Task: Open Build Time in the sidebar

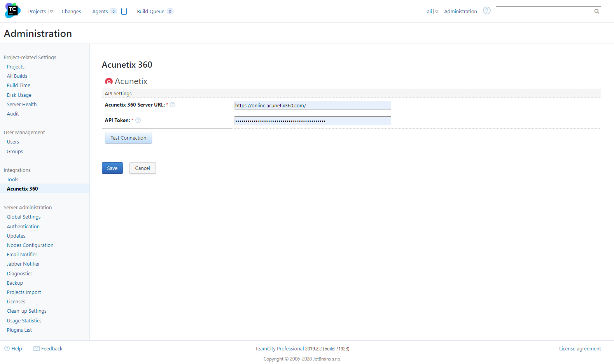Action: pos(18,85)
